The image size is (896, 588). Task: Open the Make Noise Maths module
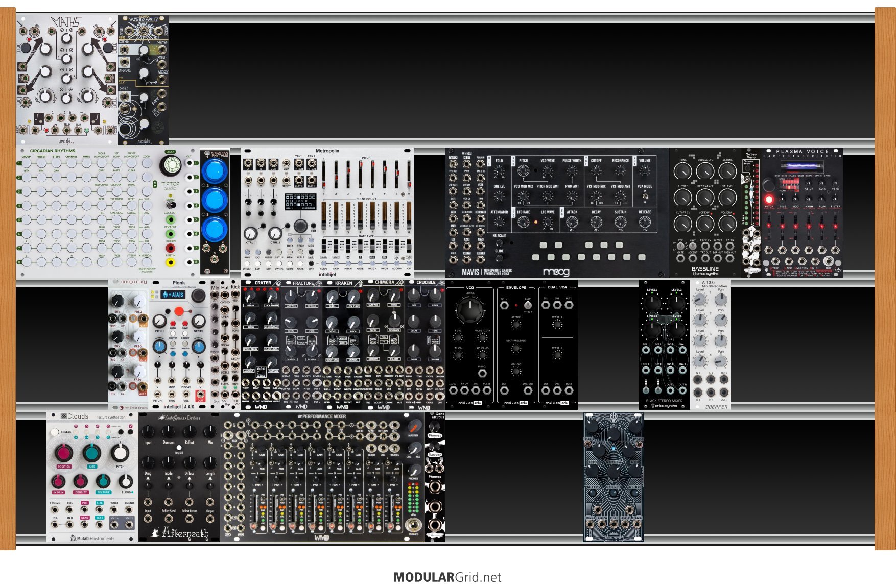click(67, 80)
